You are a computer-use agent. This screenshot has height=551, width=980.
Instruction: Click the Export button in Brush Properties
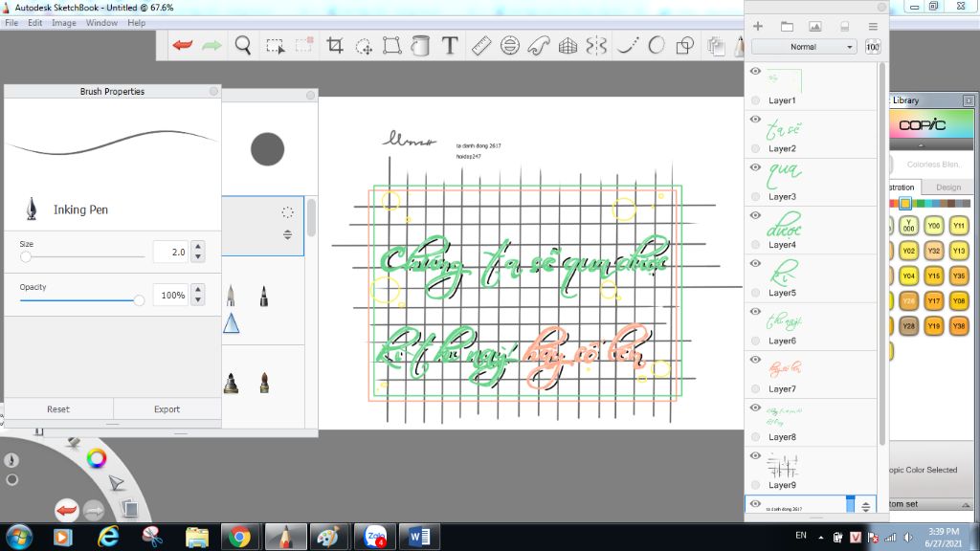(x=167, y=409)
